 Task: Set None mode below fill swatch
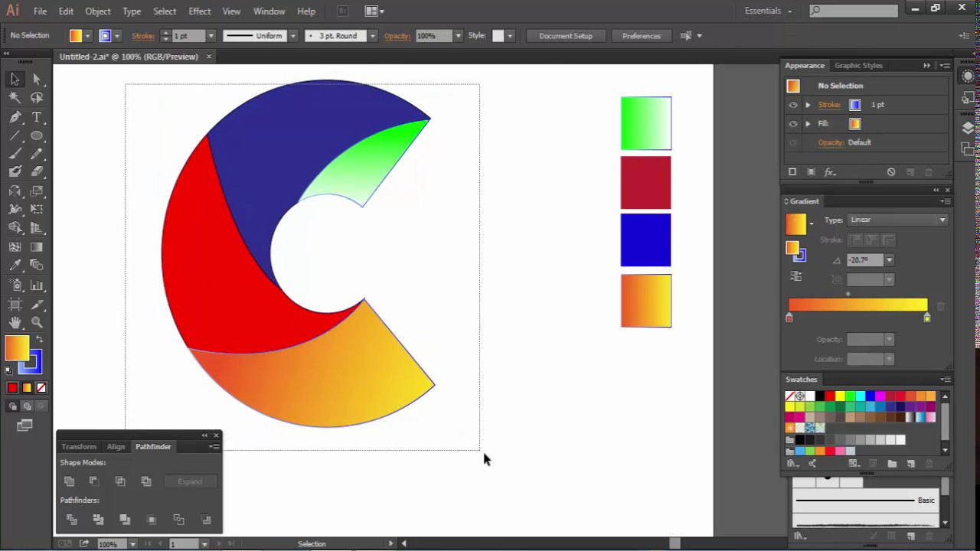41,388
